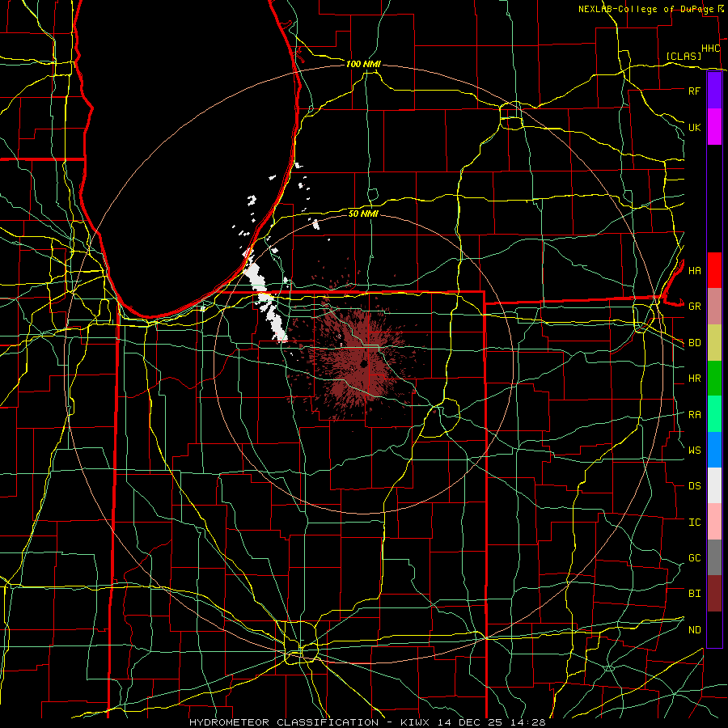The width and height of the screenshot is (728, 728).
Task: Click the UK legend label
Action: (x=694, y=127)
